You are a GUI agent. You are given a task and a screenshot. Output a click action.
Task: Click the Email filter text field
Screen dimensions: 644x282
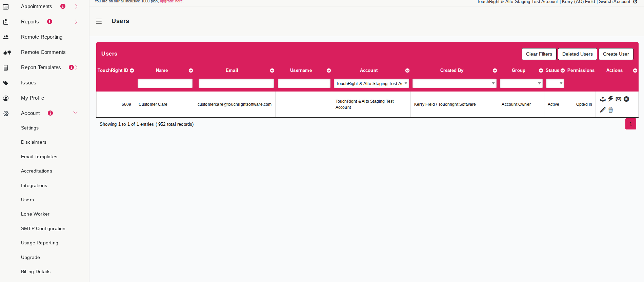[236, 83]
